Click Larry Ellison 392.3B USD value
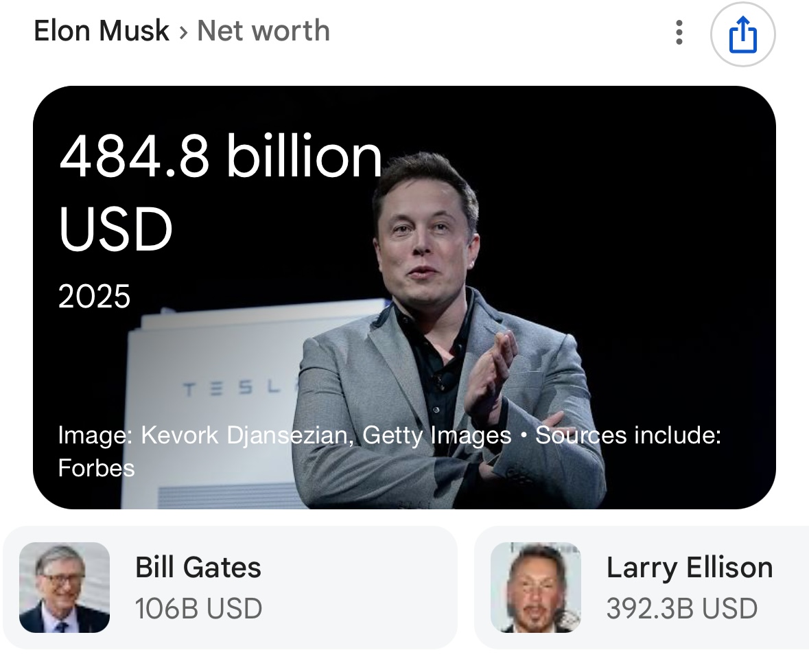Screen dimensions: 809x672 click(x=682, y=609)
